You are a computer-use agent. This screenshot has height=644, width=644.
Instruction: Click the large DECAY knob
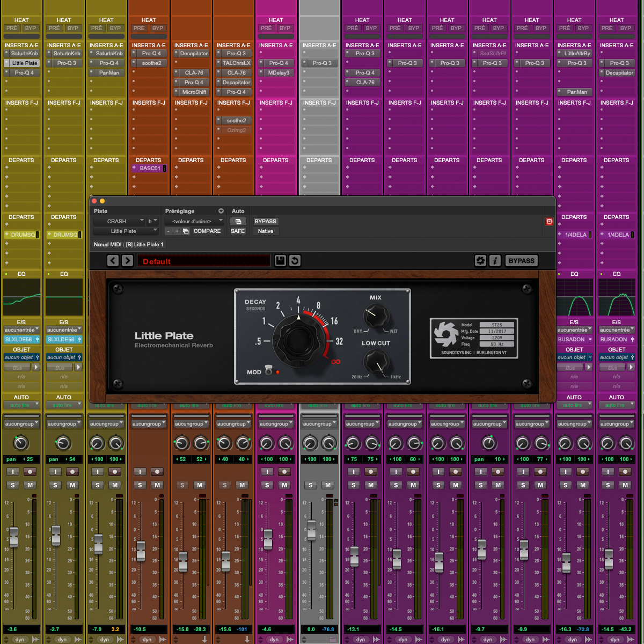pos(298,340)
